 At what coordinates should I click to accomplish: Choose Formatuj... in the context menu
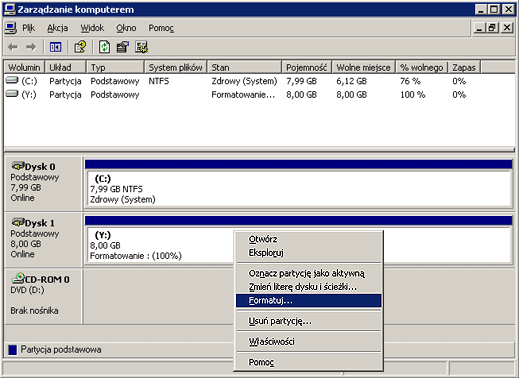coord(309,300)
